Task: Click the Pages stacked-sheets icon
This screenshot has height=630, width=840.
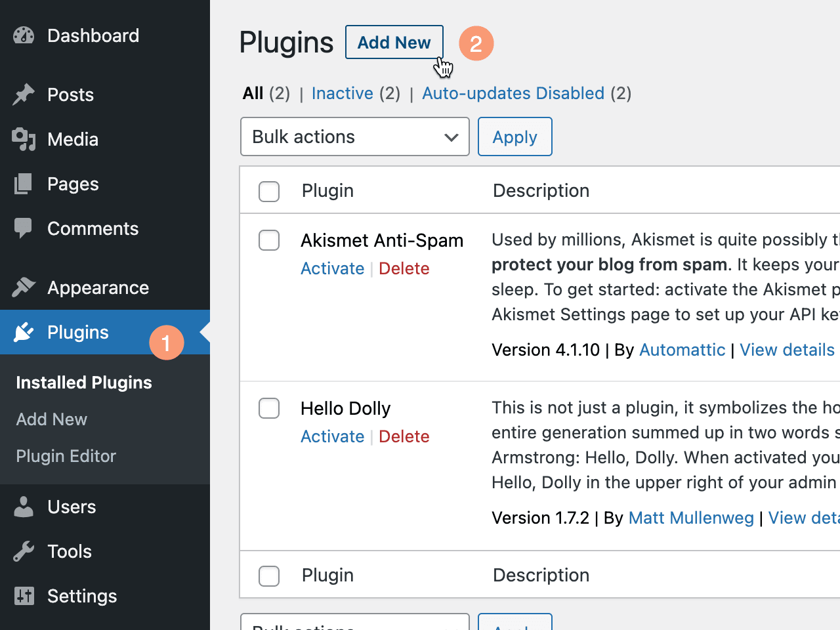Action: (x=24, y=184)
